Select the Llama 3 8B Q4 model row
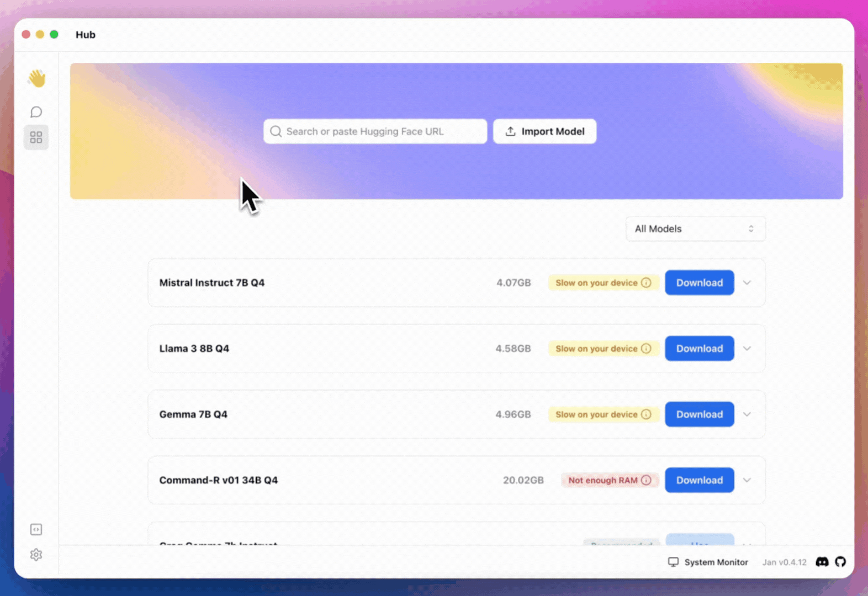Viewport: 868px width, 596px height. click(331, 349)
